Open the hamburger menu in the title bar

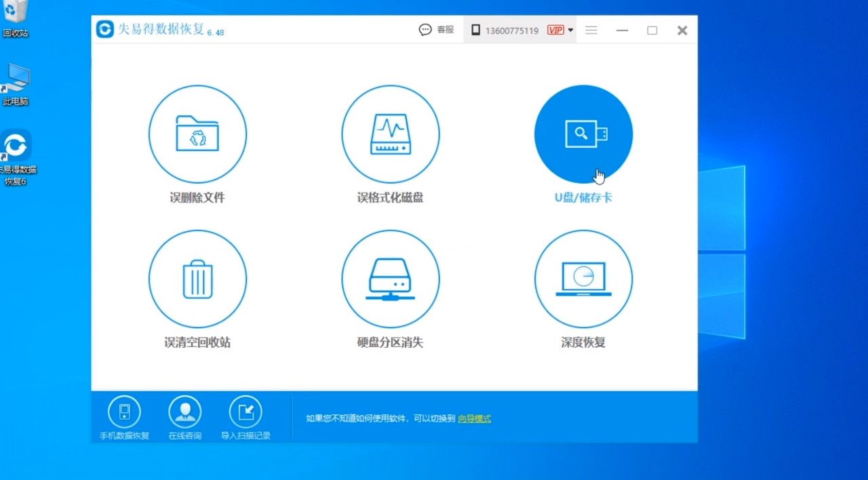591,31
